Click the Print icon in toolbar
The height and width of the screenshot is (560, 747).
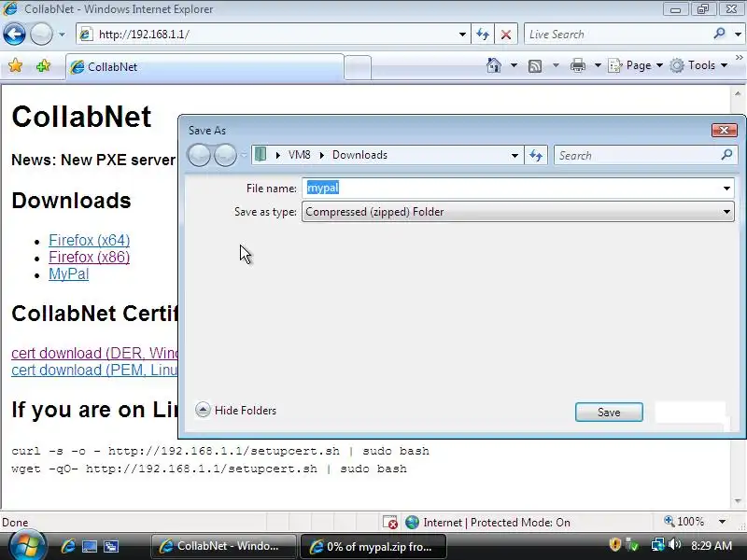578,65
